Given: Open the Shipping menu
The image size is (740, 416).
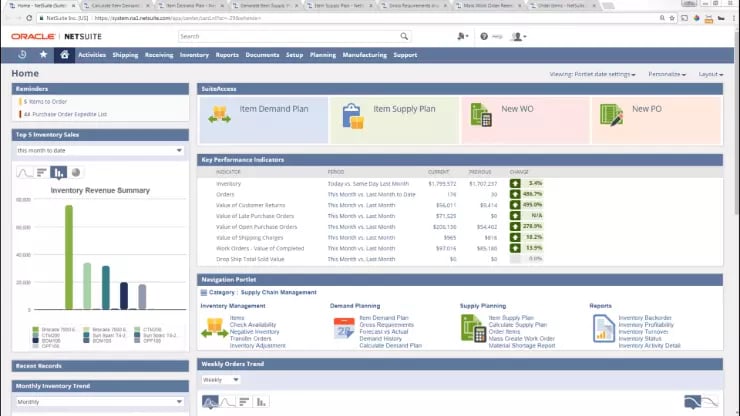Looking at the screenshot, I should 125,55.
